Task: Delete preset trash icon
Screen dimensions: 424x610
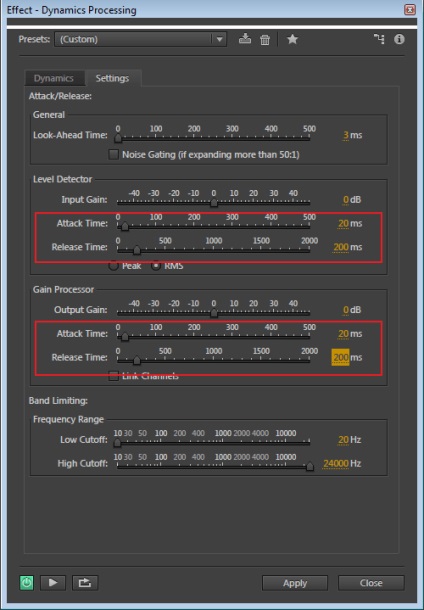Action: [265, 39]
